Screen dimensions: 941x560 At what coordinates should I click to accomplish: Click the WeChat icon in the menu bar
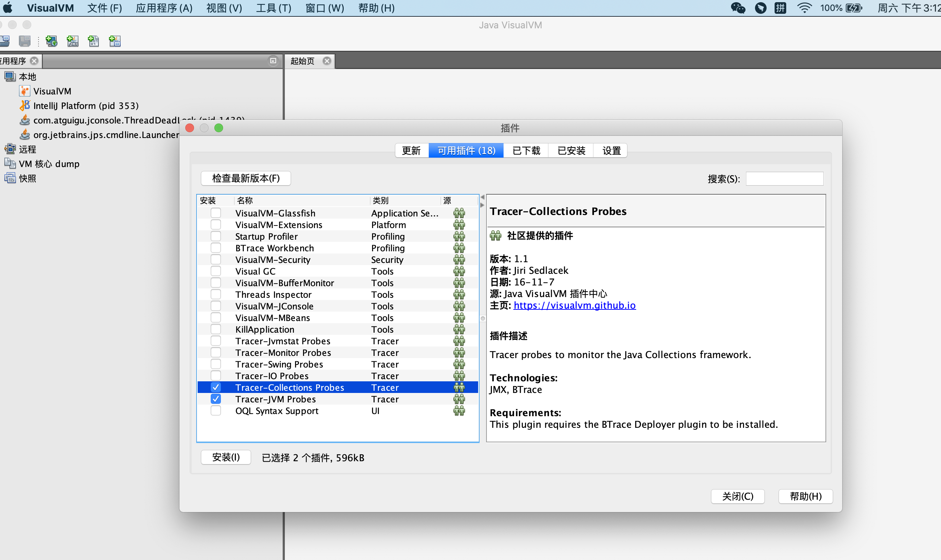[x=738, y=8]
